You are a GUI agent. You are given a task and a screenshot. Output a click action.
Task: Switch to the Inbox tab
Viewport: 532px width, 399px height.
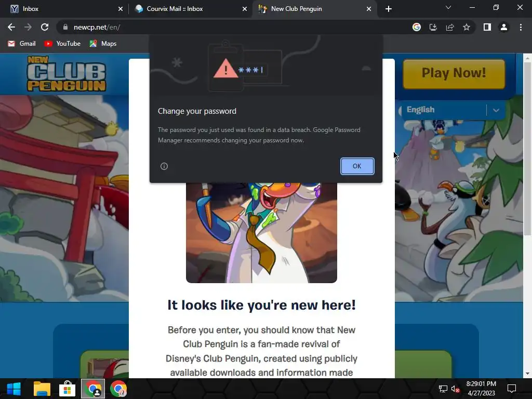pos(64,9)
